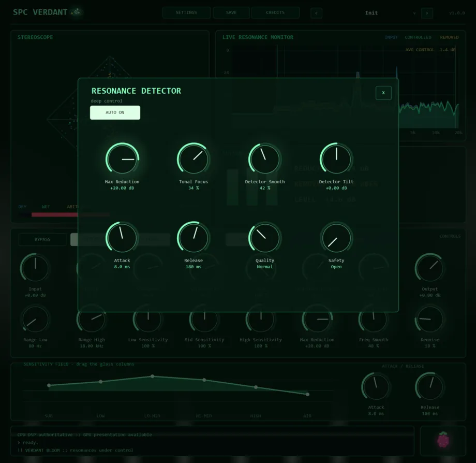476x463 pixels.
Task: Select the HIGH point in the sensitivity field
Action: [256, 387]
